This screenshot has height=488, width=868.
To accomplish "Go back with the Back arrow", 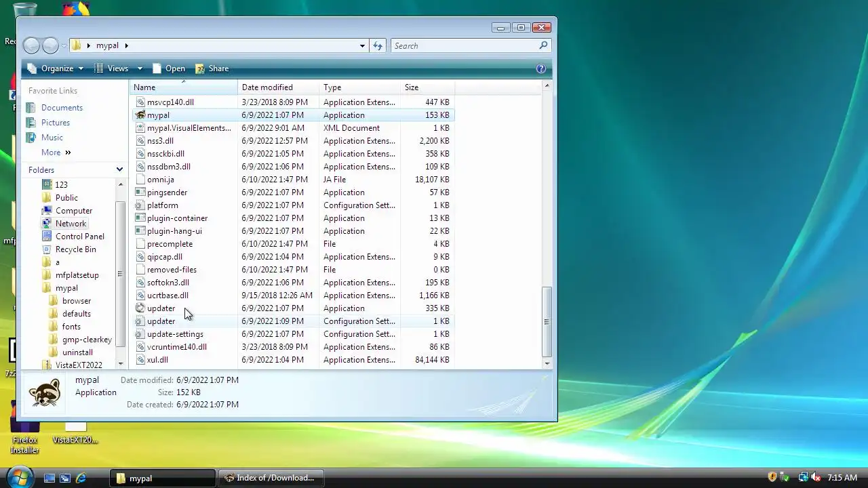I will (31, 45).
